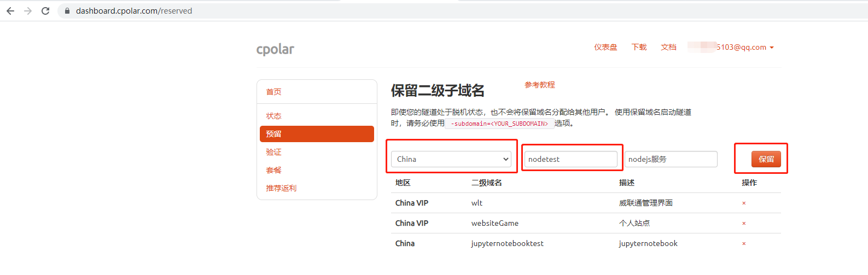The height and width of the screenshot is (275, 868).
Task: Click the 威联通管理界面 description cell
Action: click(646, 203)
